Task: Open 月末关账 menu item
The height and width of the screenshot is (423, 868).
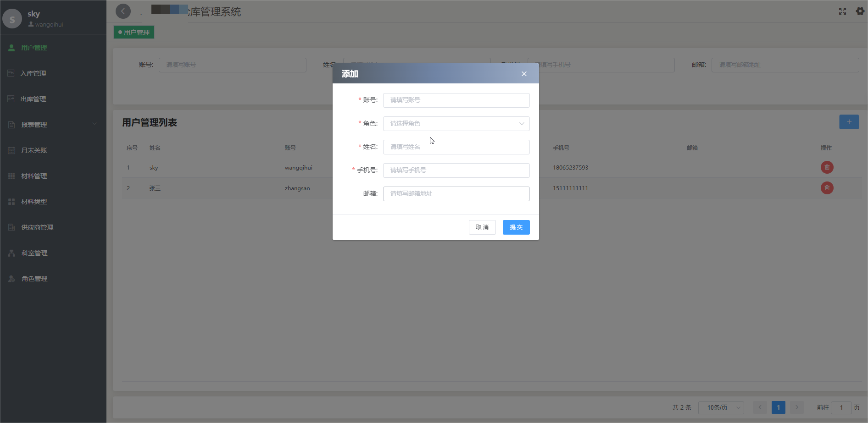Action: (x=53, y=150)
